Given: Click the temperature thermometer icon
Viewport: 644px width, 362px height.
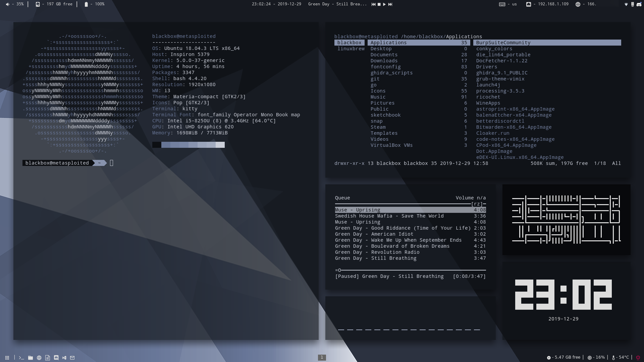Looking at the screenshot, I should 613,358.
